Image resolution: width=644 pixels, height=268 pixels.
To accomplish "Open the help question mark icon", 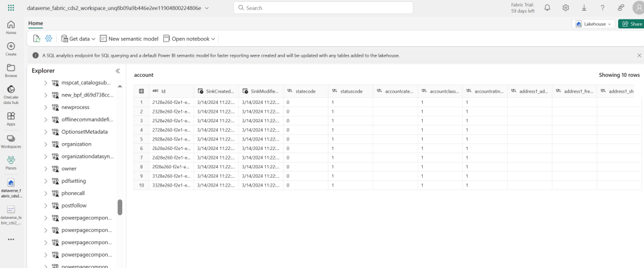I will pyautogui.click(x=603, y=8).
